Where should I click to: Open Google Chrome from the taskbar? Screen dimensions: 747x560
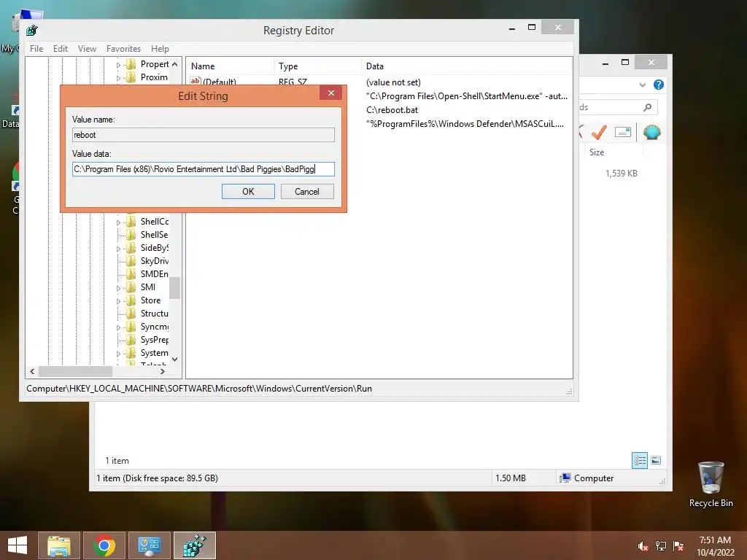coord(104,545)
